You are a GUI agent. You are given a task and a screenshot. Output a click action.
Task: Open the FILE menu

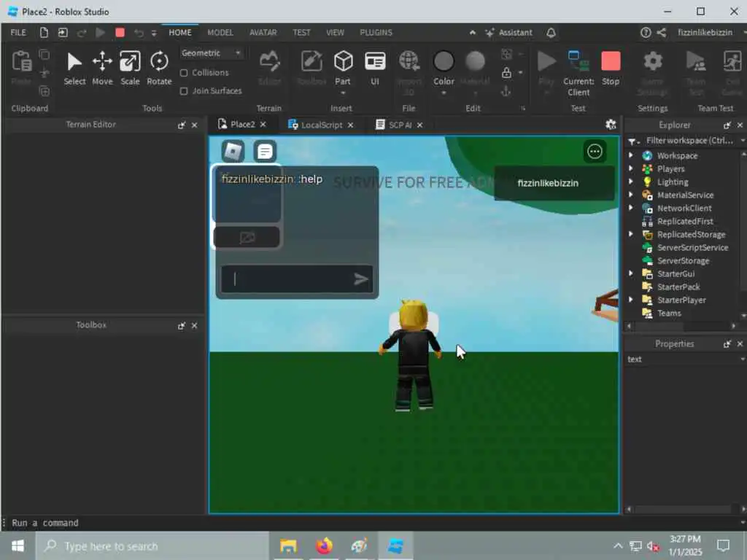(18, 32)
